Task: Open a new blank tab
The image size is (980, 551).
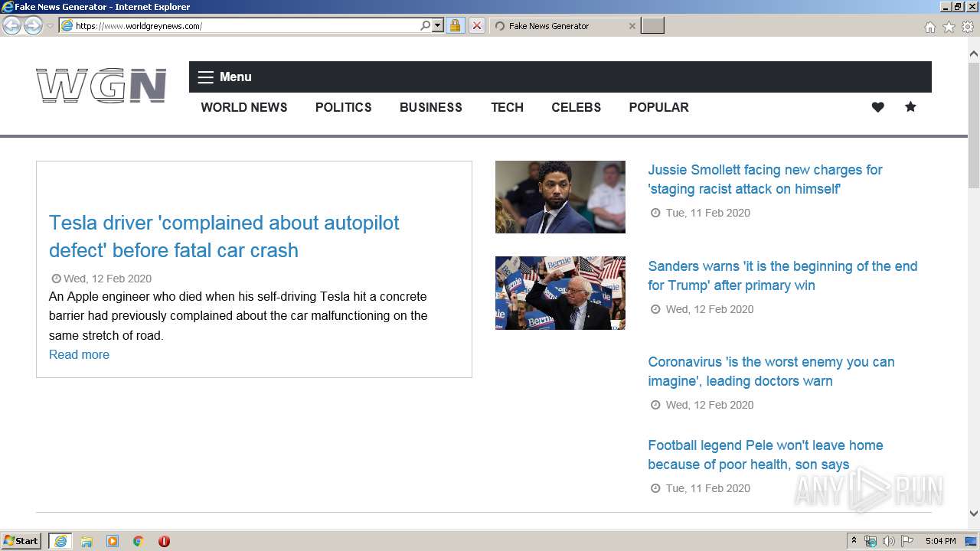Action: (x=652, y=26)
